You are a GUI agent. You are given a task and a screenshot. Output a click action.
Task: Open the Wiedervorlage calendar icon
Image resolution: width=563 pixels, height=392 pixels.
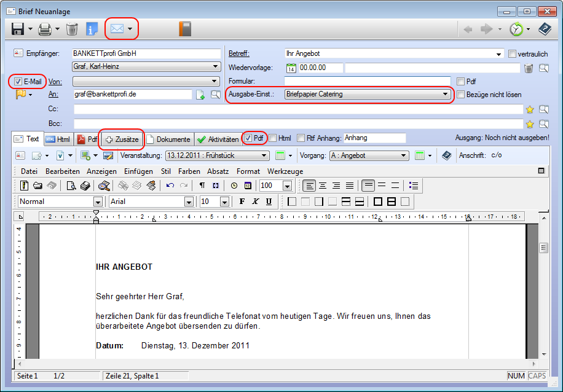(292, 68)
